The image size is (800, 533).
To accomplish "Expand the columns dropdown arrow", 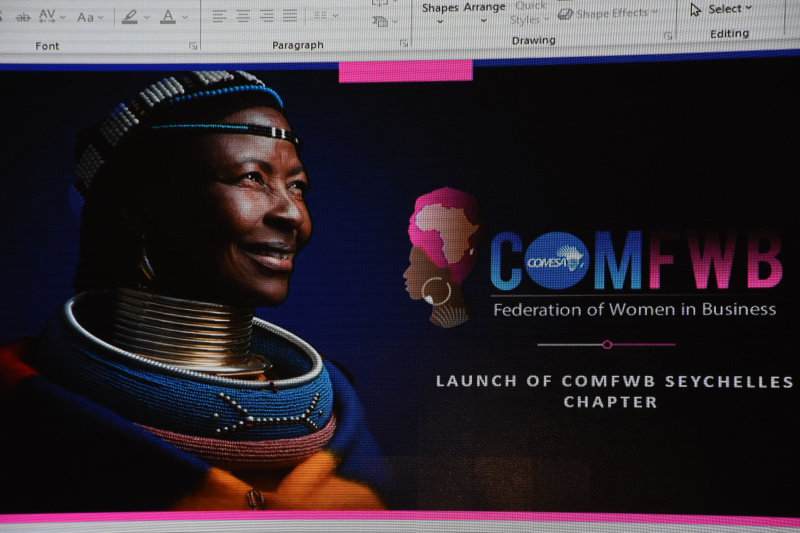I will click(x=335, y=16).
